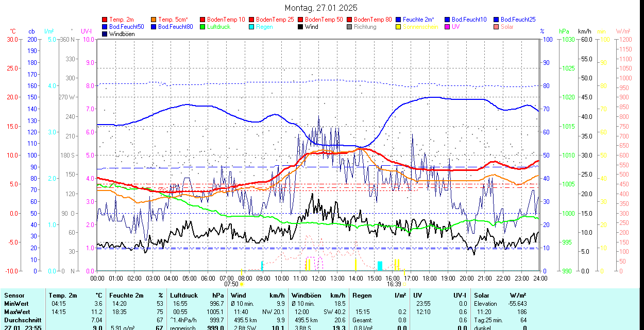This screenshot has width=644, height=330.
Task: Select the cyan Regen legend swatch
Action: click(252, 27)
